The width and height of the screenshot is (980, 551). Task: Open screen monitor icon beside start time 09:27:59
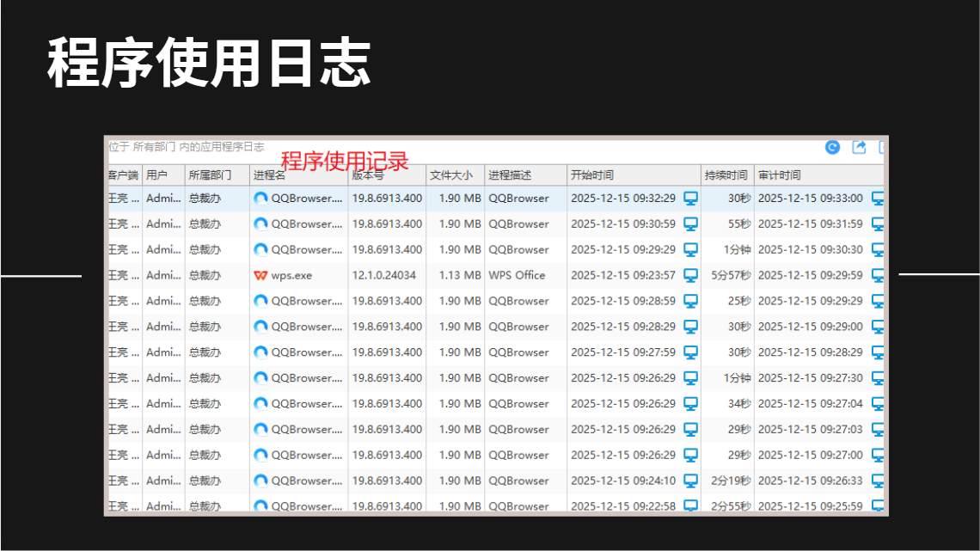690,352
